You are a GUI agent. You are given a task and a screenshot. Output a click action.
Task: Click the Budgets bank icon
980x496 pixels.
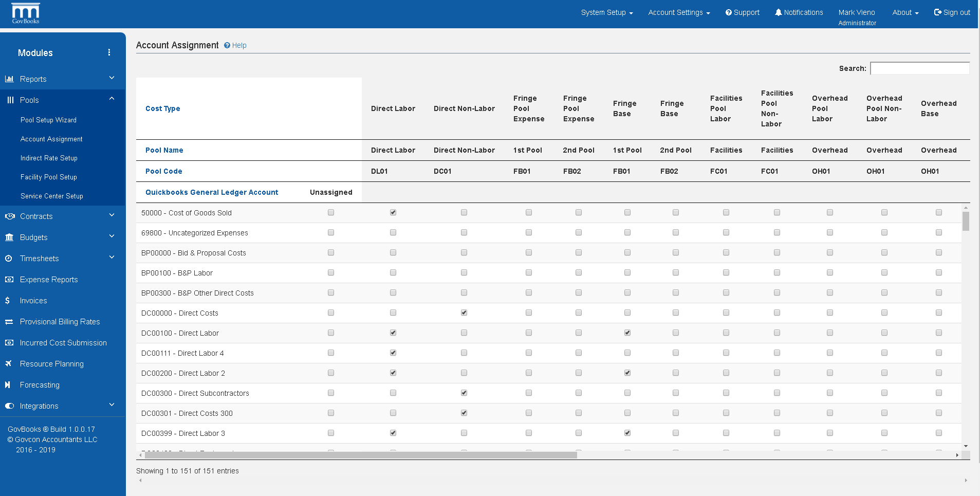[x=10, y=237]
